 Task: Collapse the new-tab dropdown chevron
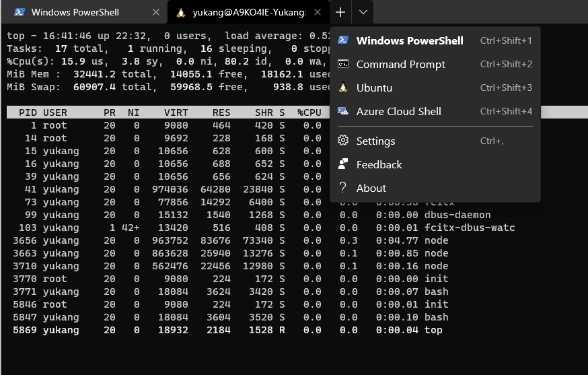click(363, 12)
